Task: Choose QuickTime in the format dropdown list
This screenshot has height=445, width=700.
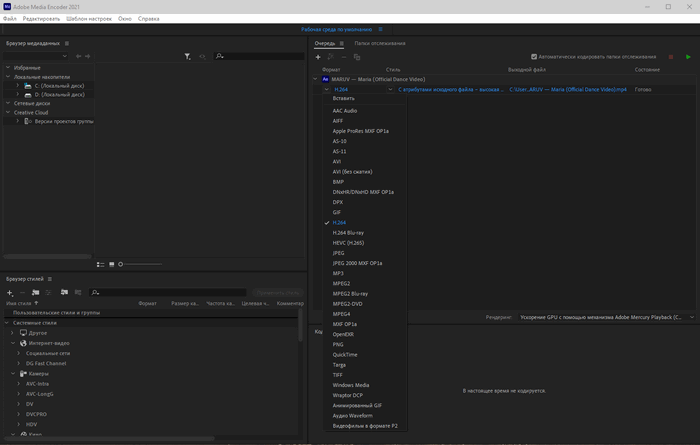Action: [345, 354]
